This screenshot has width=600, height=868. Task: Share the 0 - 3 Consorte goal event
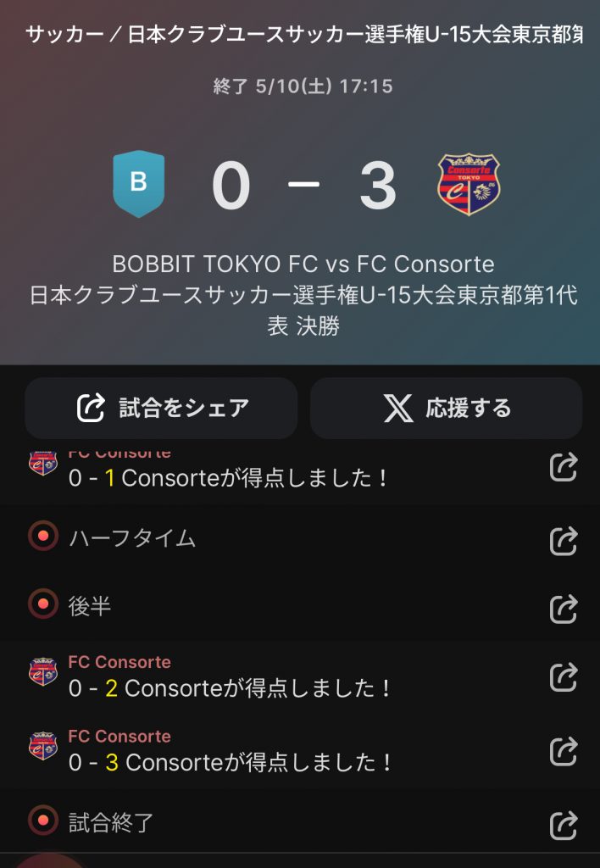(564, 751)
